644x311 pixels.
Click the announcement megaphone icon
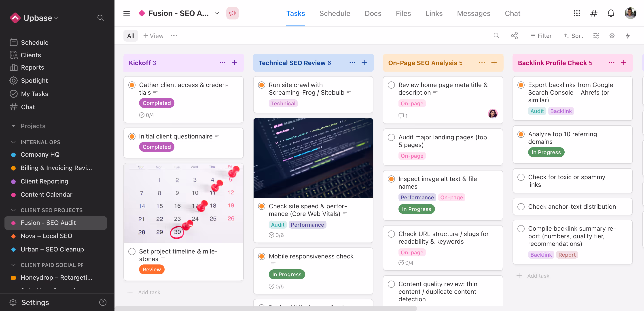point(232,13)
